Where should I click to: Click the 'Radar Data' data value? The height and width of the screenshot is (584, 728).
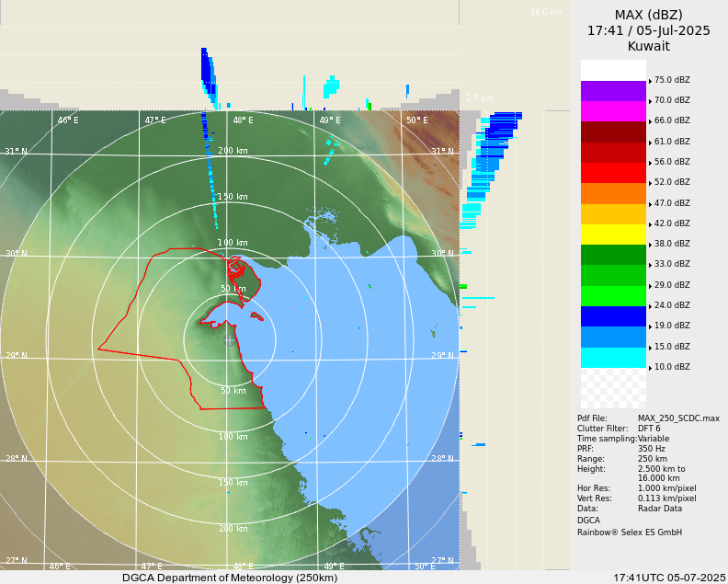tap(660, 509)
